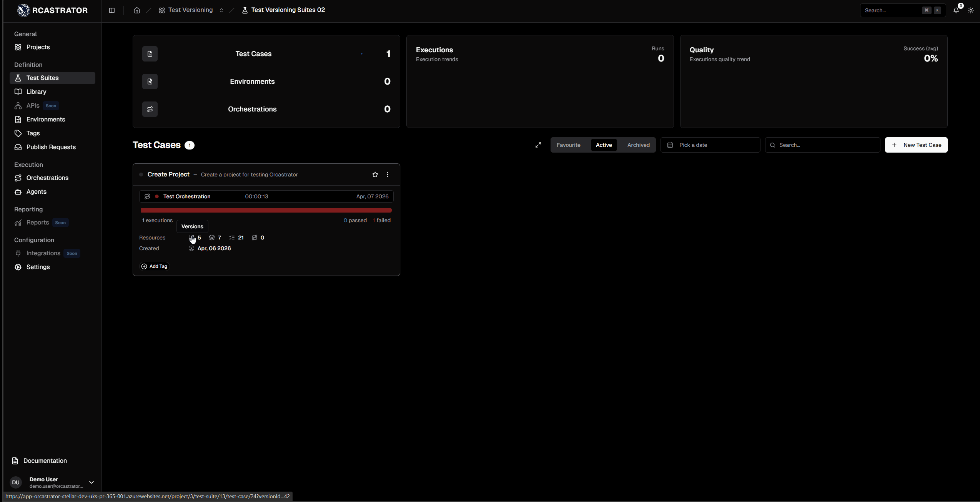Click the Orcastrator logo
Image resolution: width=980 pixels, height=502 pixels.
(x=52, y=10)
